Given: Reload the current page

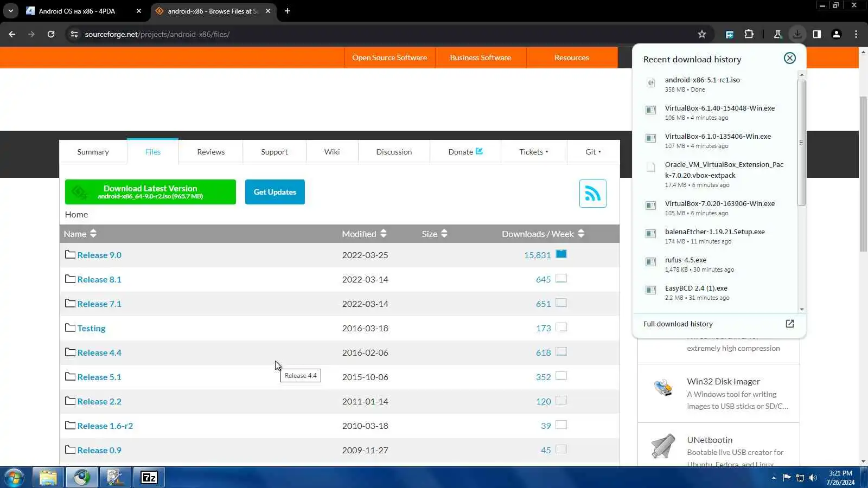Looking at the screenshot, I should click(x=51, y=34).
